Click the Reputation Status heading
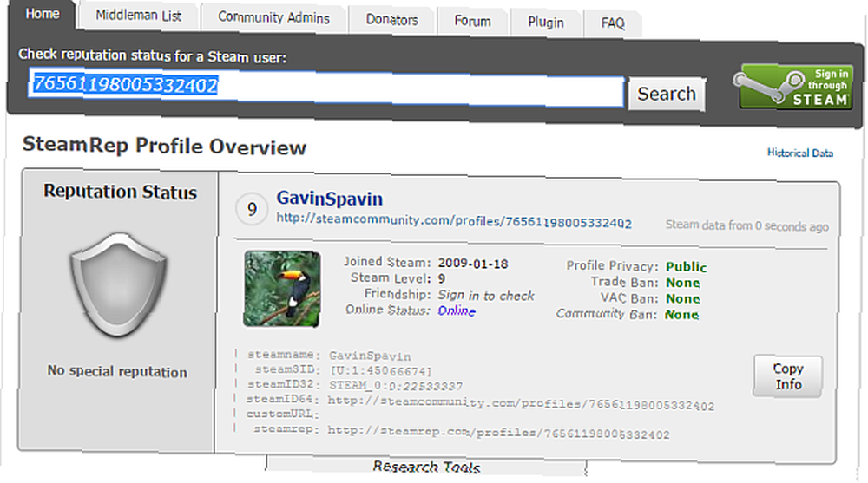The image size is (868, 483). [x=120, y=192]
